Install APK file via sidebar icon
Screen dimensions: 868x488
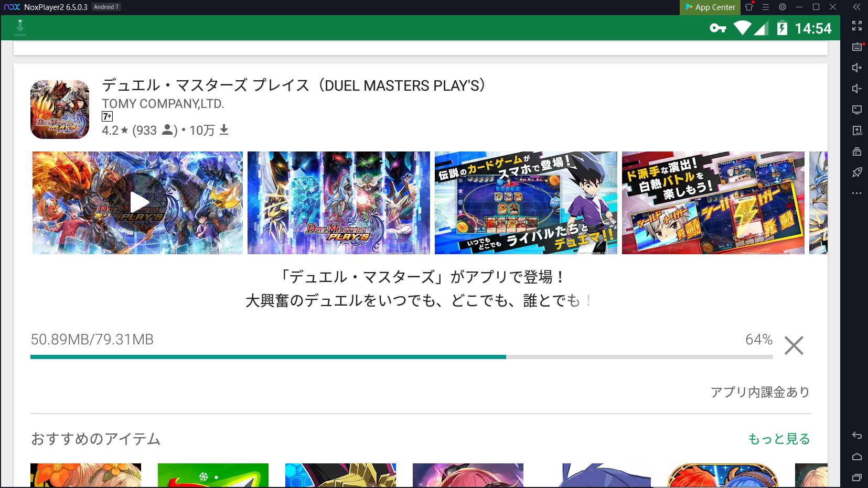tap(857, 131)
